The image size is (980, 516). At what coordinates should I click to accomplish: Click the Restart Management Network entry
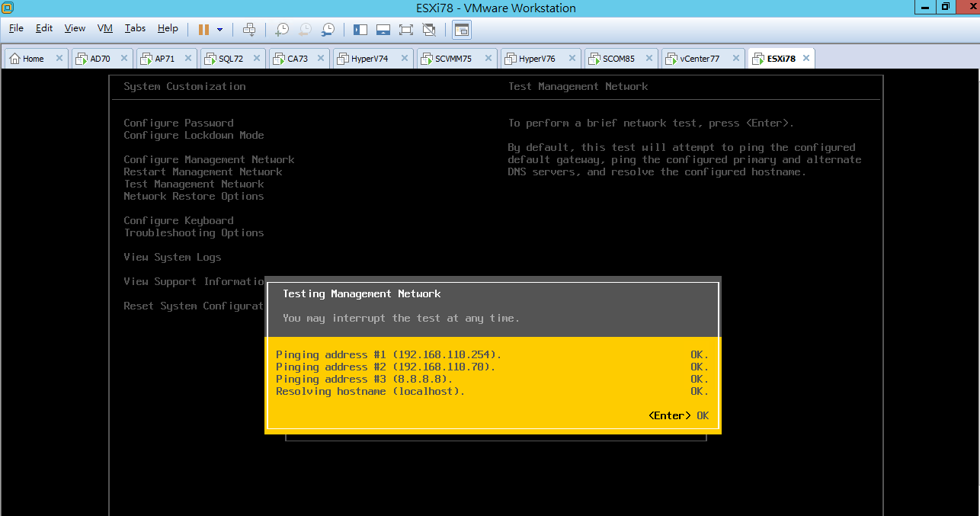[203, 171]
